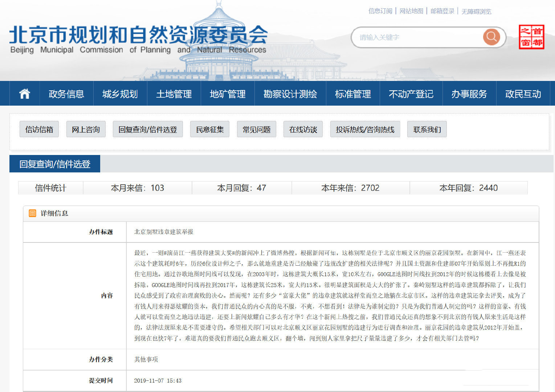Viewport: 555px width, 392px height.
Task: Select the 回复查询/信件选登 button
Action: (148, 130)
